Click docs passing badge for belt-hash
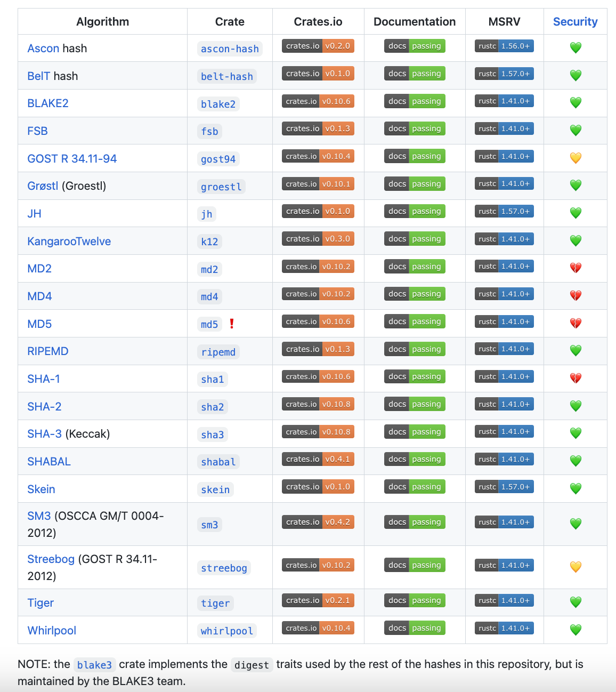The width and height of the screenshot is (616, 692). (x=415, y=74)
